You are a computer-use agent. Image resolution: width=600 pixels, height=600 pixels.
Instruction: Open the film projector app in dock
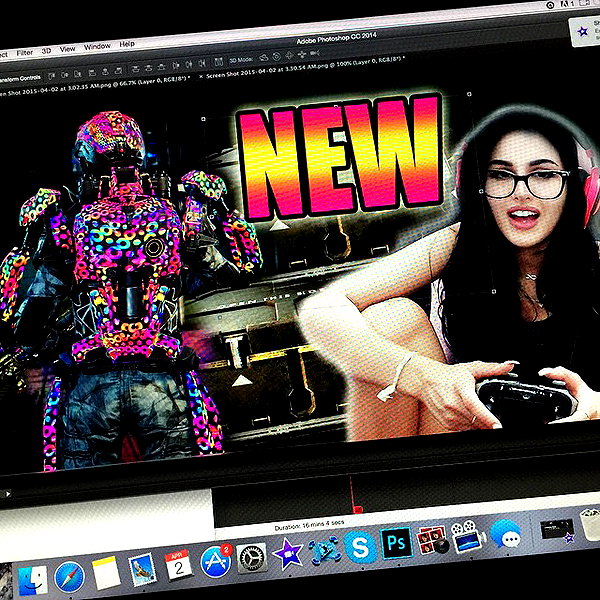click(468, 536)
